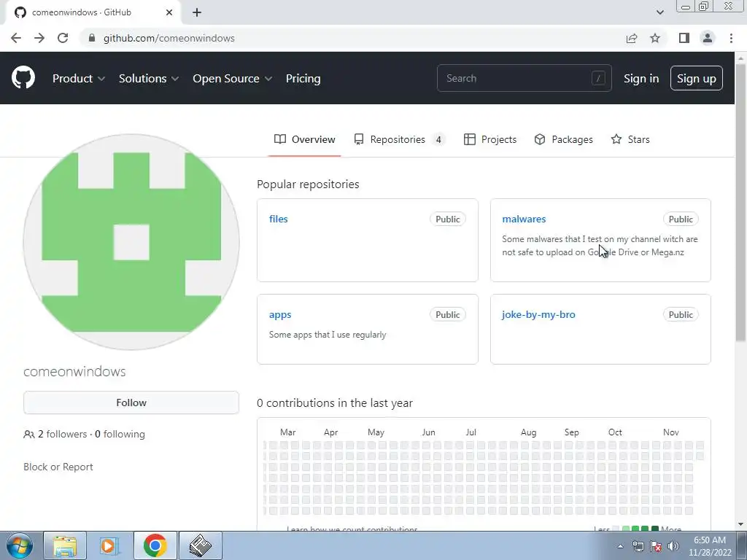The width and height of the screenshot is (747, 560).
Task: Click the Follow button
Action: [x=131, y=402]
